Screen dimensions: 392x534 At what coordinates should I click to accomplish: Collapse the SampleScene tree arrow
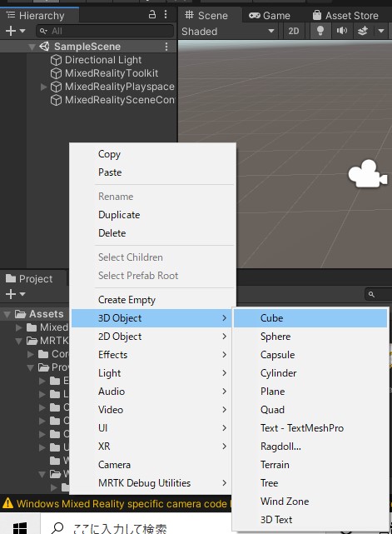click(32, 47)
